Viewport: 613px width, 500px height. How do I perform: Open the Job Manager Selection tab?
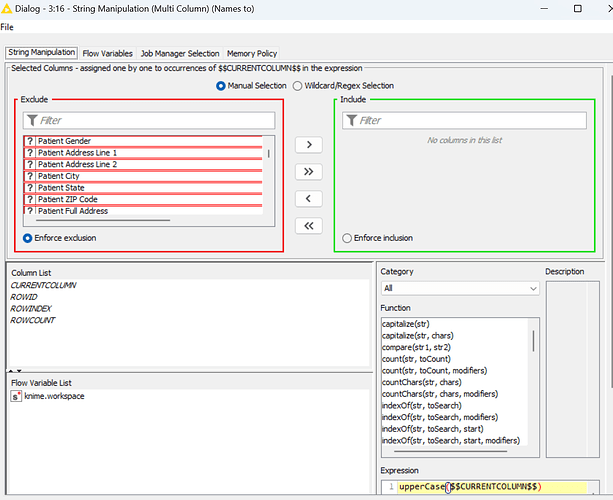[180, 53]
